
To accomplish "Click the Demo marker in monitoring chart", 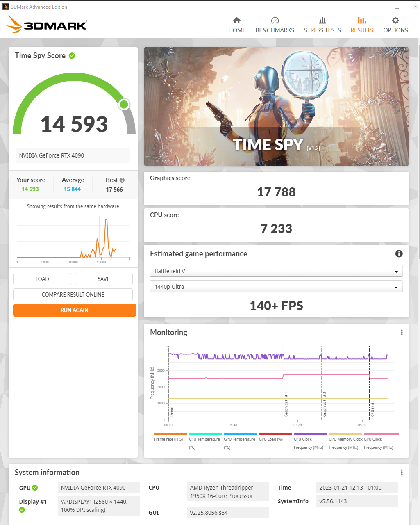I will tap(172, 412).
